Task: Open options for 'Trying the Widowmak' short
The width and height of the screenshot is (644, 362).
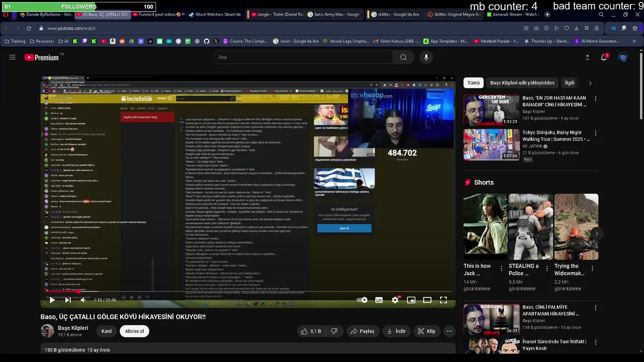Action: [x=592, y=268]
